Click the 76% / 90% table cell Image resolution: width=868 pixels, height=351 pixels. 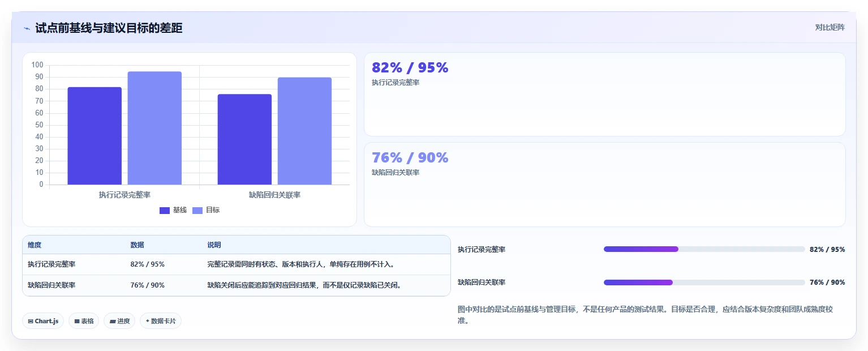[x=148, y=285]
